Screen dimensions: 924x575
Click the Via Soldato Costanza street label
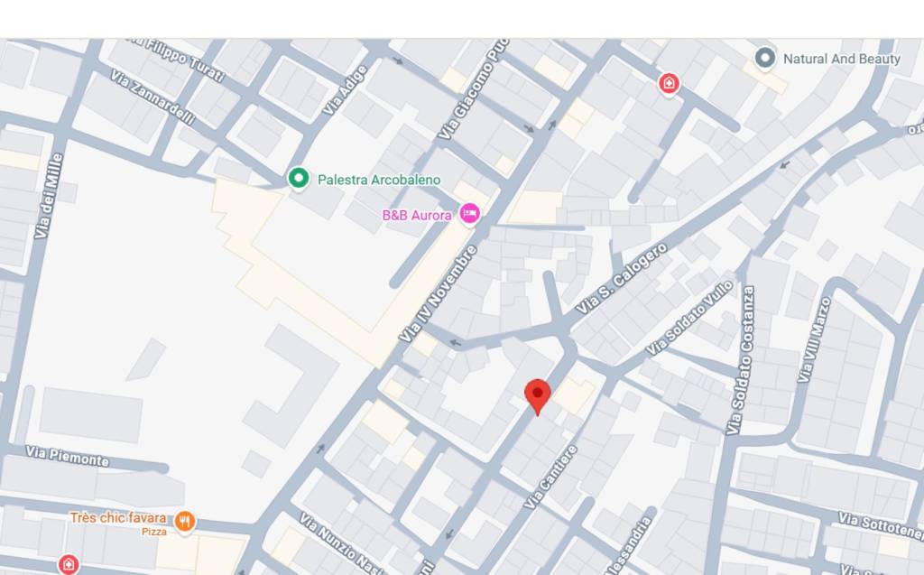point(741,360)
